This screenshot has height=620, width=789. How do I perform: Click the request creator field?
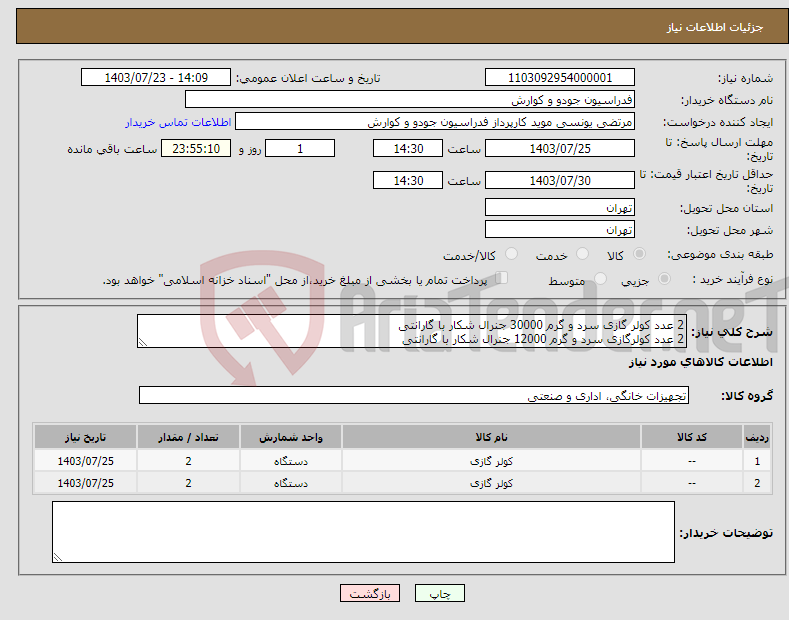(435, 122)
